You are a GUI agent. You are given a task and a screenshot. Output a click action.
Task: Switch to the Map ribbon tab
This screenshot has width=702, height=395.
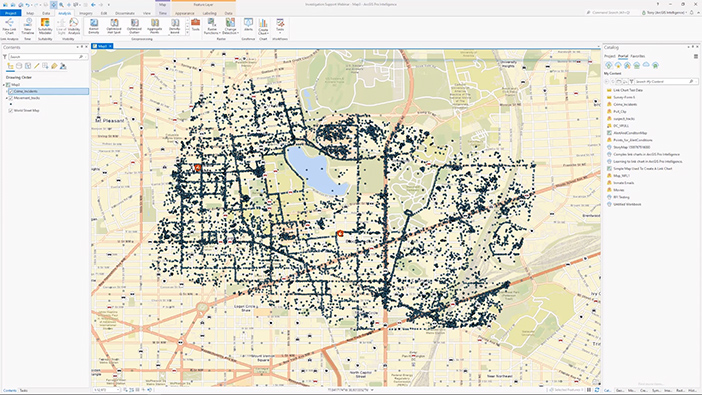point(30,13)
